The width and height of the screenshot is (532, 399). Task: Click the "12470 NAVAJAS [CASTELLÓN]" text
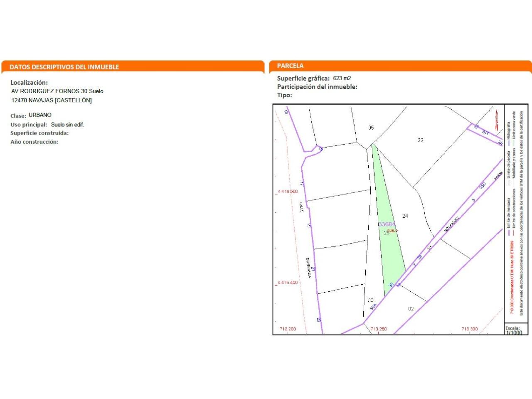(52, 100)
